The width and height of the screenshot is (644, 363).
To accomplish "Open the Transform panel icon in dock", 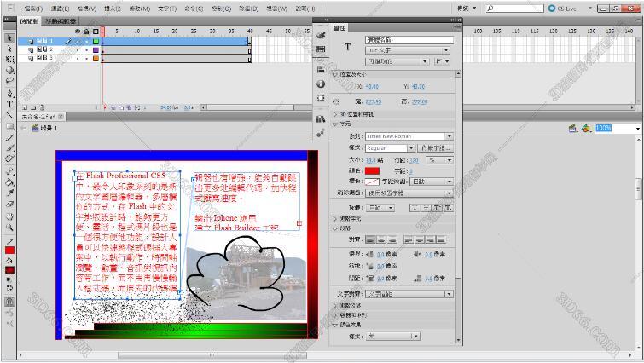I will click(321, 99).
